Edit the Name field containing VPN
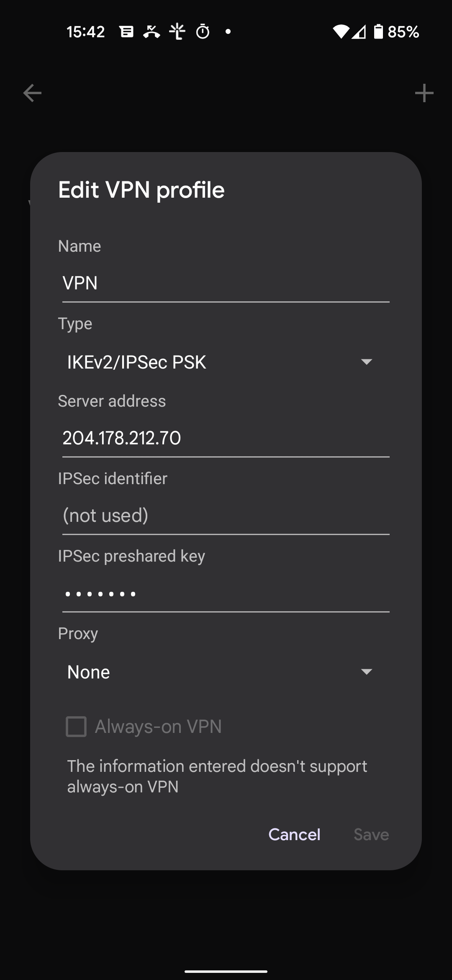 226,284
